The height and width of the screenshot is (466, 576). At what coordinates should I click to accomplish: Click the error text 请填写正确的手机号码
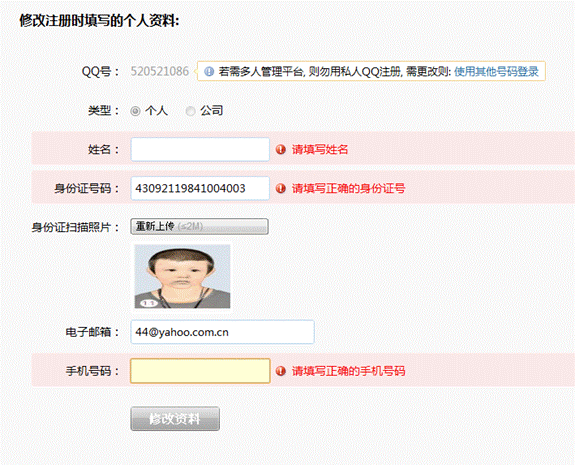(349, 371)
